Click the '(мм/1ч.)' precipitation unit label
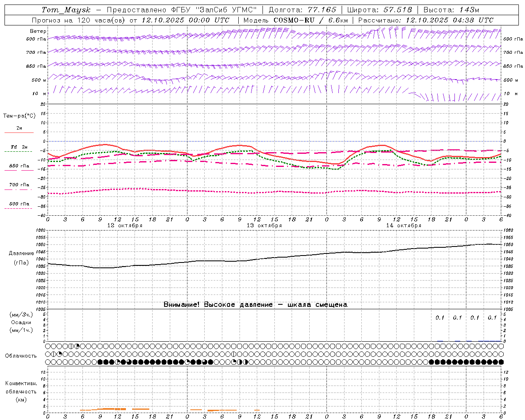The image size is (525, 420). coord(21,330)
